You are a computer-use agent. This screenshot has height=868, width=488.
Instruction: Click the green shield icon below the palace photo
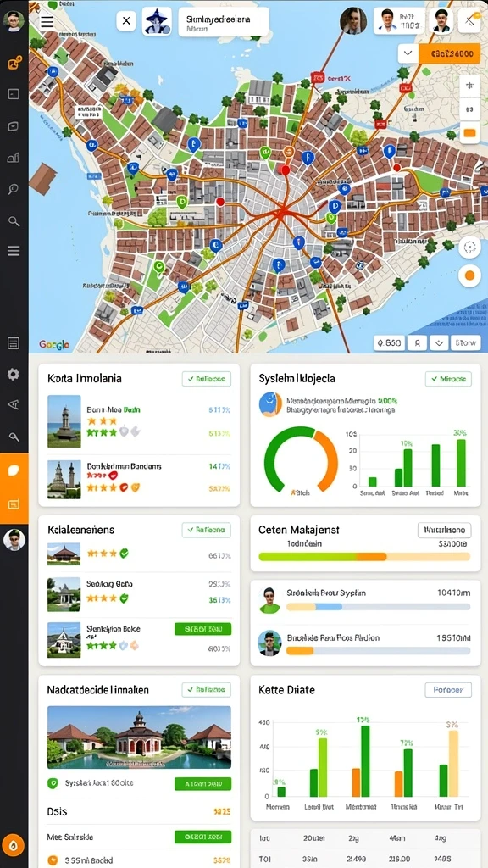coord(53,783)
